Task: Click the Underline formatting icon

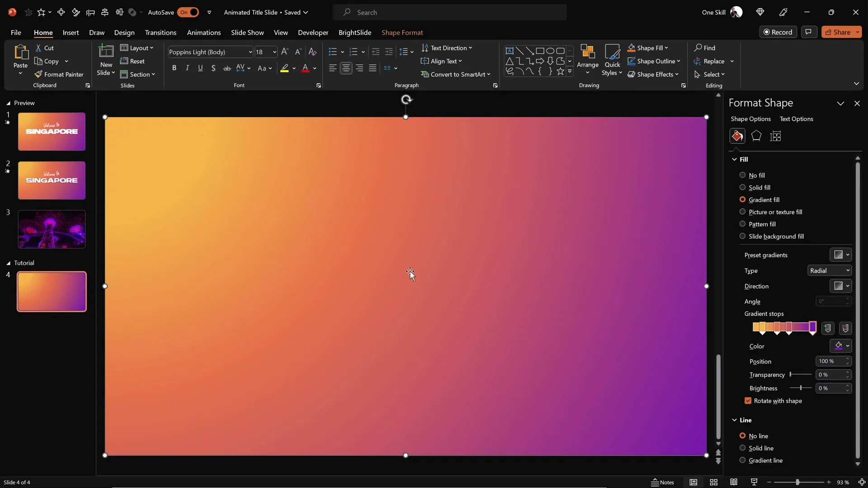Action: [x=200, y=68]
